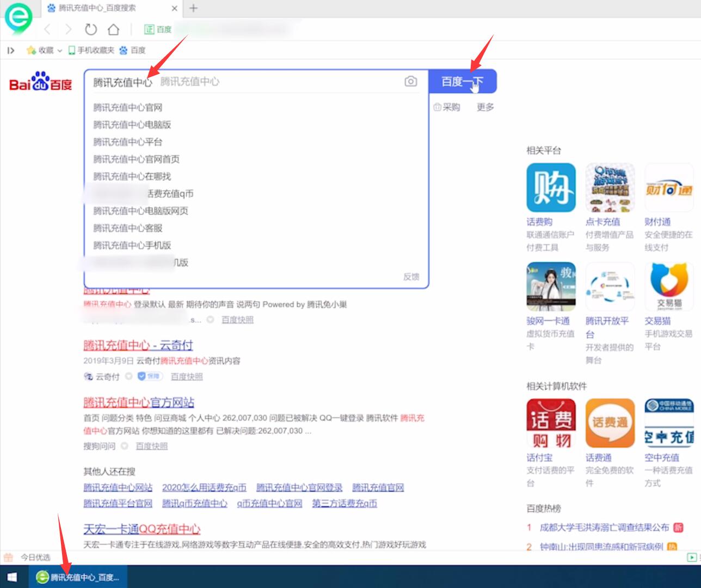Open the Windows Start menu
The height and width of the screenshot is (588, 701).
[12, 577]
